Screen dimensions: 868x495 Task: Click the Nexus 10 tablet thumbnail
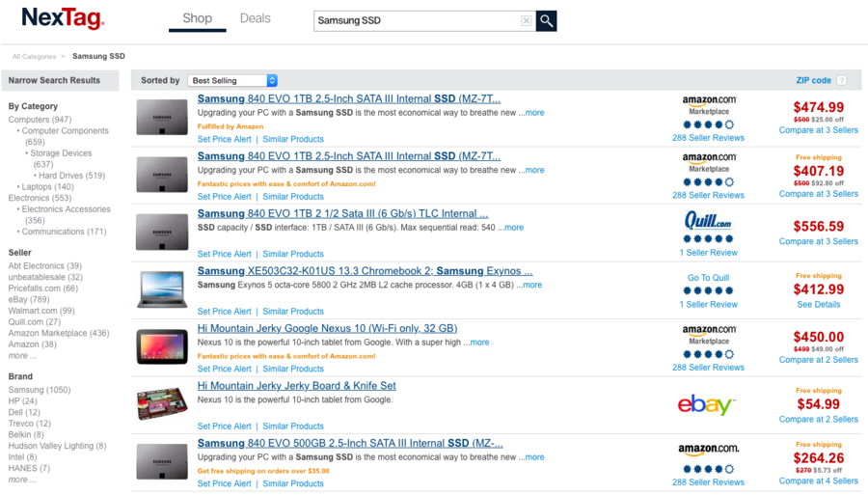(162, 346)
